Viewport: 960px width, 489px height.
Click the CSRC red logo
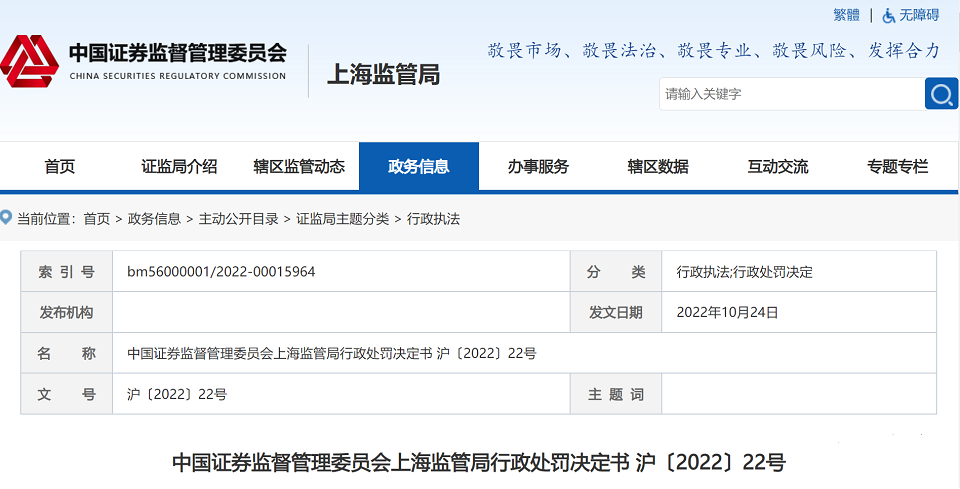pyautogui.click(x=29, y=61)
